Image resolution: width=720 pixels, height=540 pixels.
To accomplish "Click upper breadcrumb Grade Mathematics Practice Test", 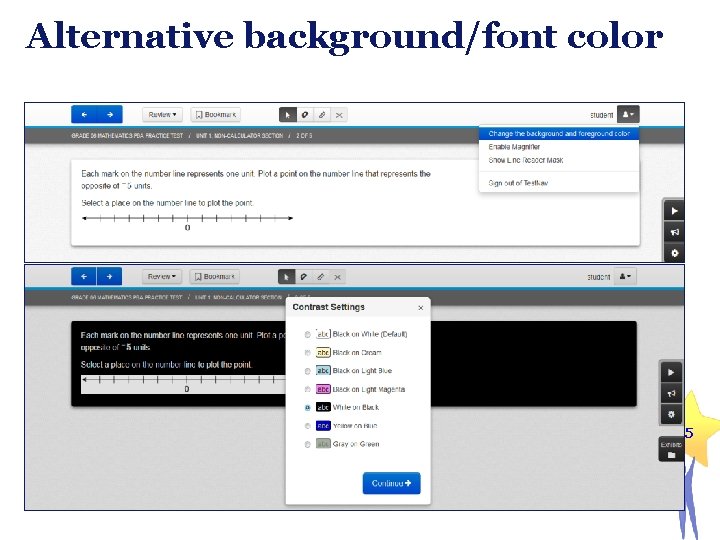I will [127, 135].
